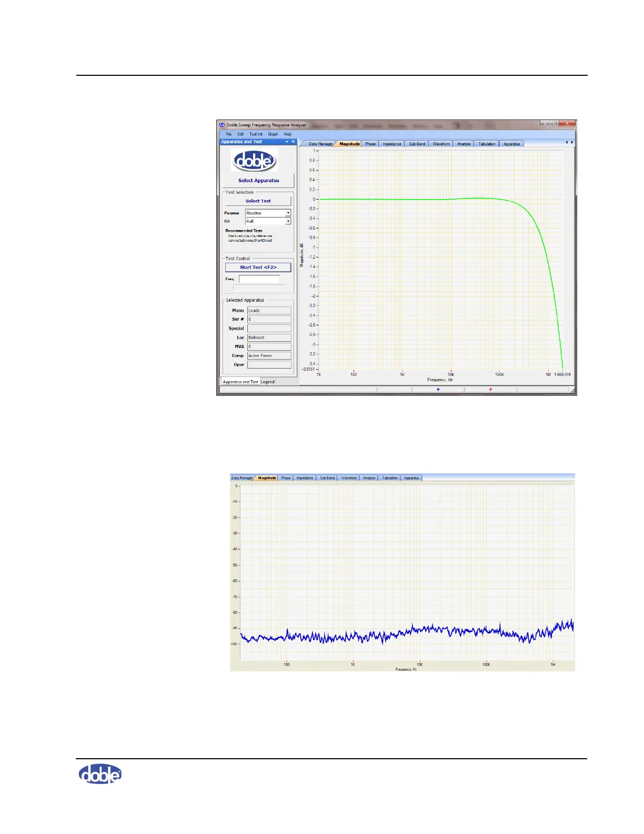Open Sub-Band tab in analyzer window

pyautogui.click(x=417, y=144)
